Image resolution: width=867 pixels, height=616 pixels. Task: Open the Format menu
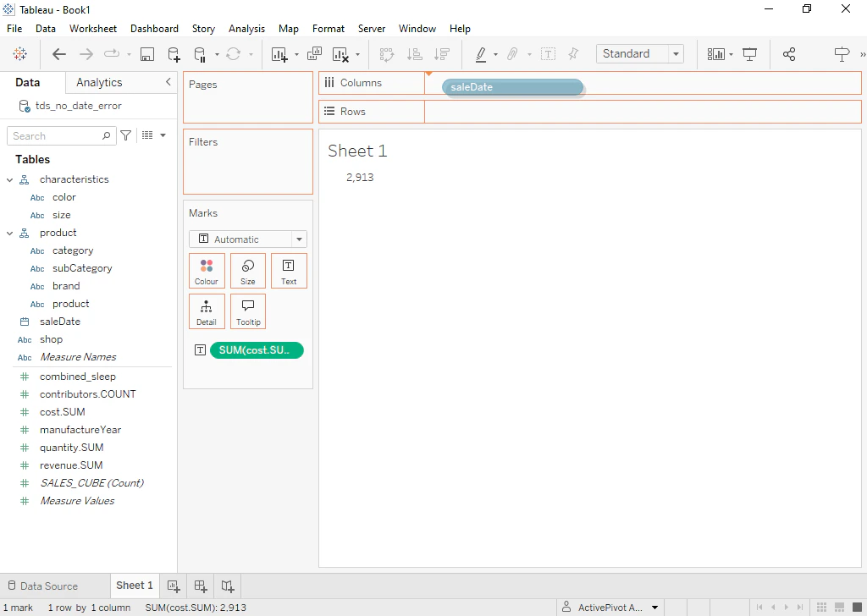(x=329, y=29)
